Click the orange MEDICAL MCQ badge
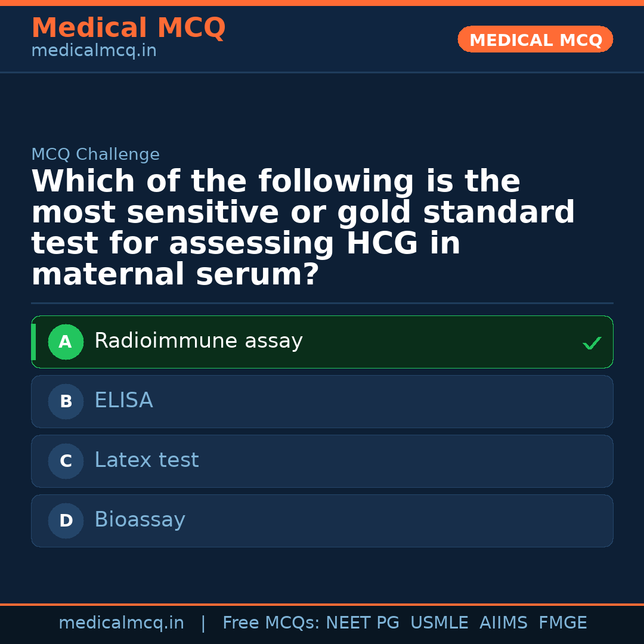This screenshot has width=644, height=644. (x=535, y=39)
